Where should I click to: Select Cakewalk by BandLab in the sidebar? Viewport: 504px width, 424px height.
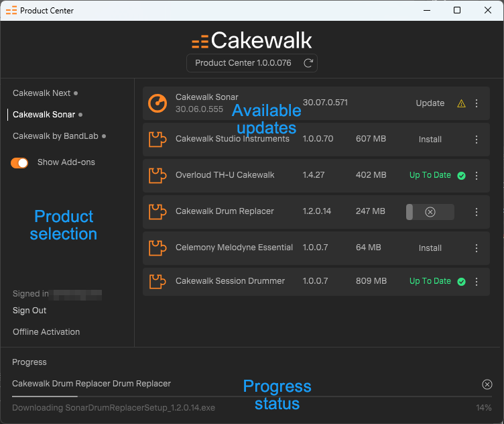pyautogui.click(x=55, y=136)
